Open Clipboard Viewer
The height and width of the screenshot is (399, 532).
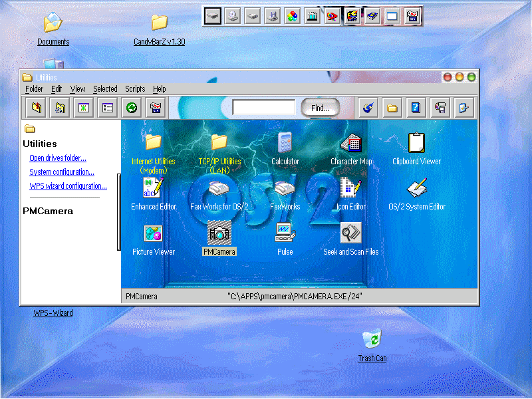(416, 142)
